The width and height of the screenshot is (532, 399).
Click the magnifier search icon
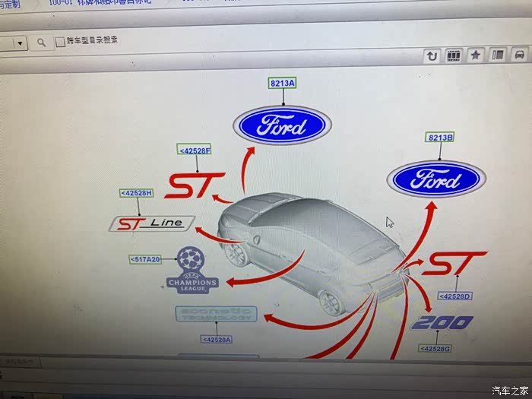41,43
